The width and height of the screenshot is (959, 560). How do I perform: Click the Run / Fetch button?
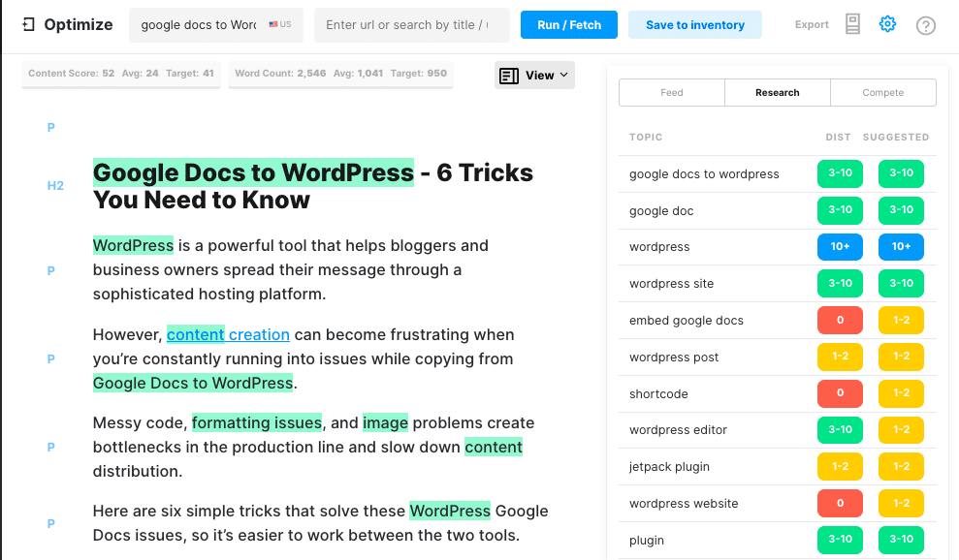(x=569, y=25)
